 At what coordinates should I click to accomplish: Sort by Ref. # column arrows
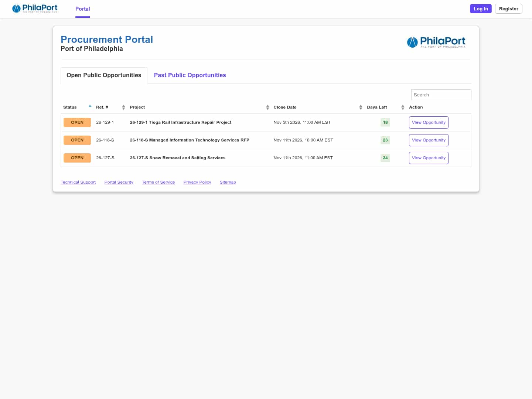[123, 107]
